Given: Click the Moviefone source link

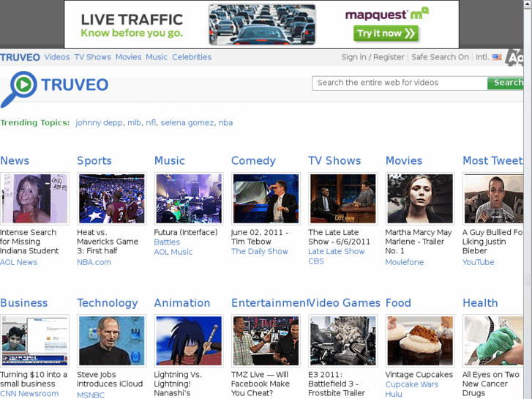Looking at the screenshot, I should coord(405,262).
